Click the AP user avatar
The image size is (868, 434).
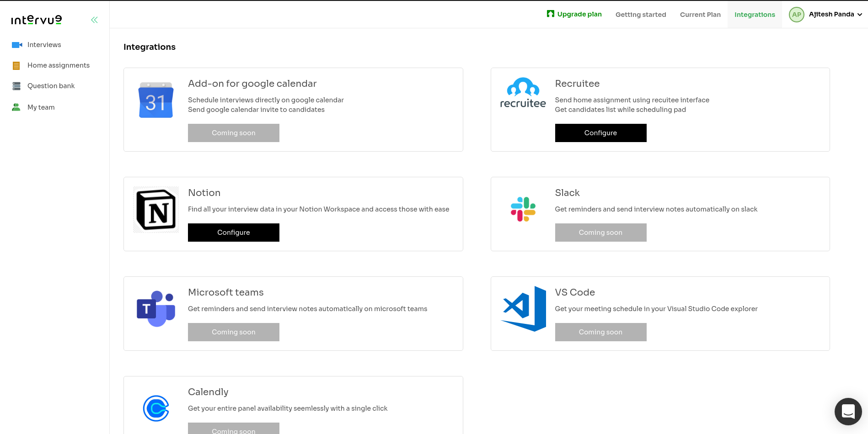(797, 15)
